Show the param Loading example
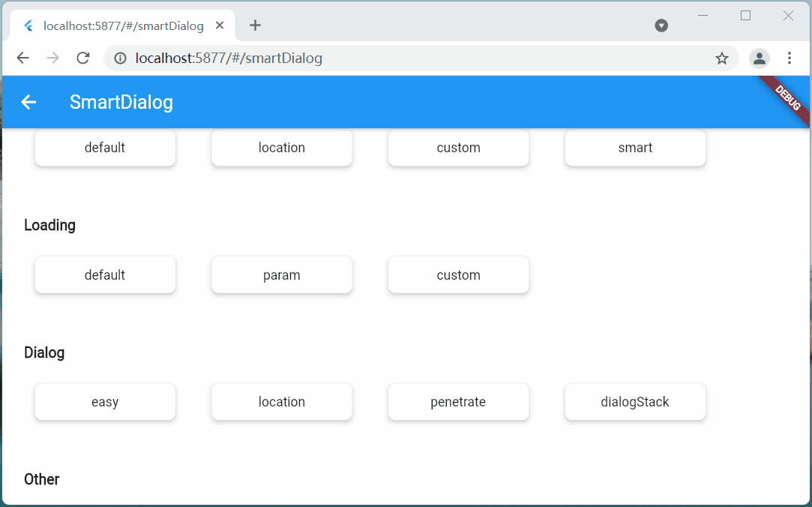Screen dimensions: 812x507 [281, 274]
